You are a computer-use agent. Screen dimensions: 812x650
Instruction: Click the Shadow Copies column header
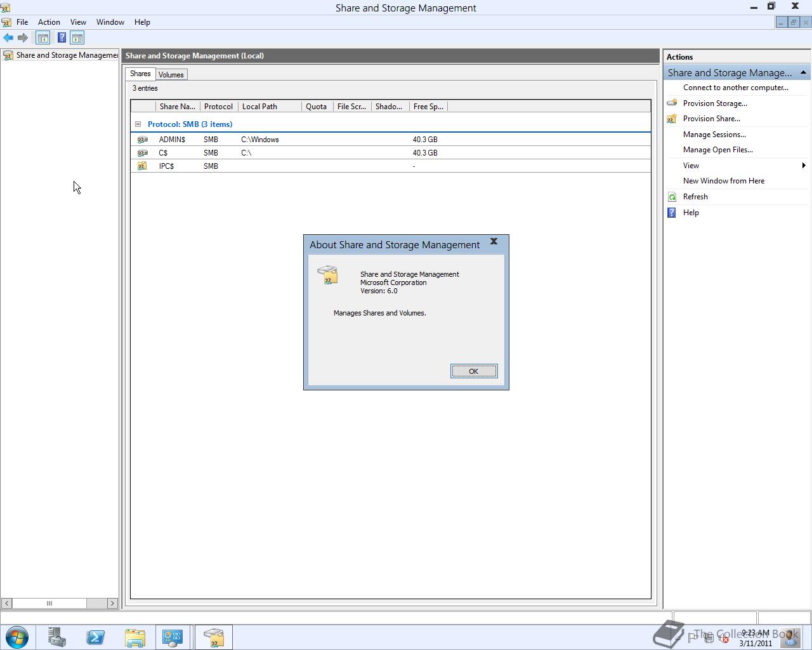click(x=390, y=107)
